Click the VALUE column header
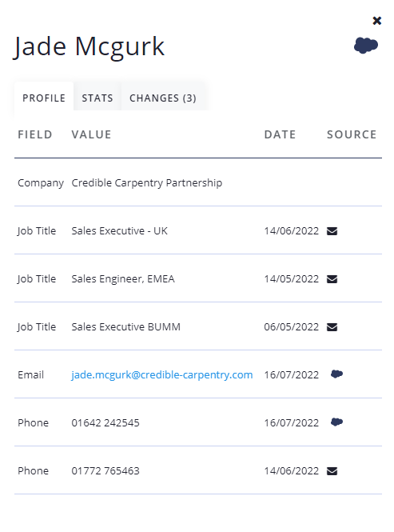This screenshot has height=532, width=394. pyautogui.click(x=91, y=134)
